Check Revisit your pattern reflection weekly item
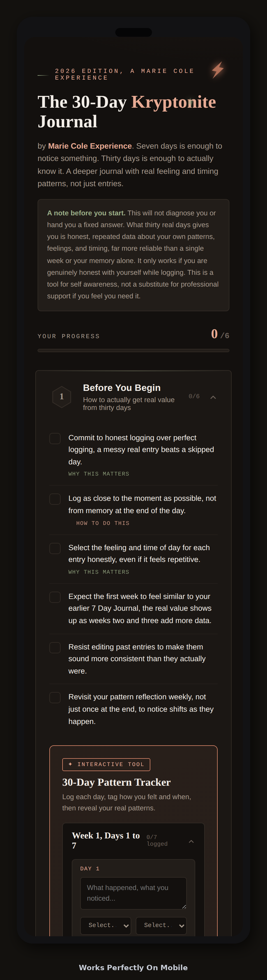267x980 pixels. point(55,697)
